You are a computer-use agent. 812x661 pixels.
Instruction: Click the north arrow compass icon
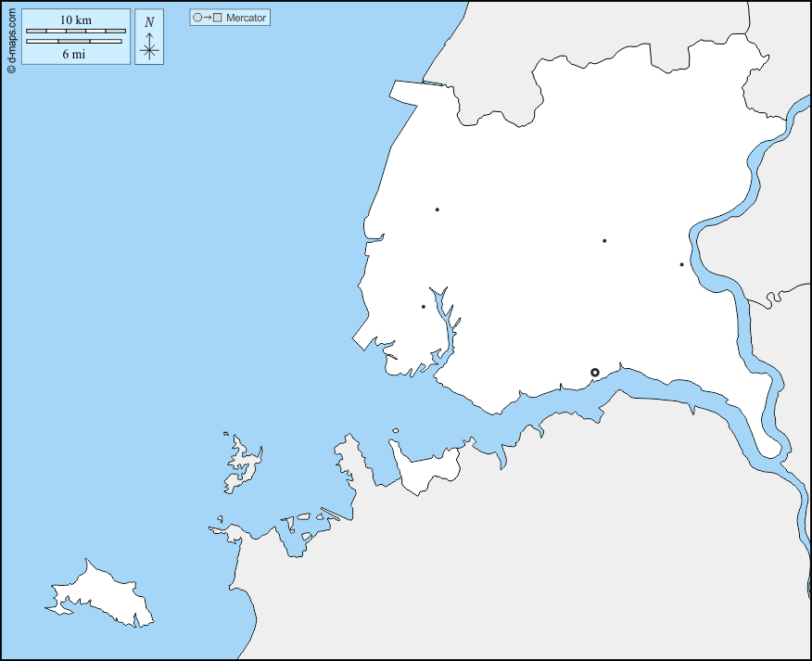[149, 37]
